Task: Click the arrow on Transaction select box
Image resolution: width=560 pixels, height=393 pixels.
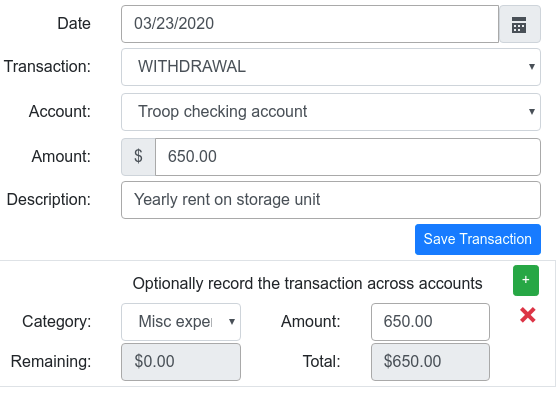Action: click(531, 67)
